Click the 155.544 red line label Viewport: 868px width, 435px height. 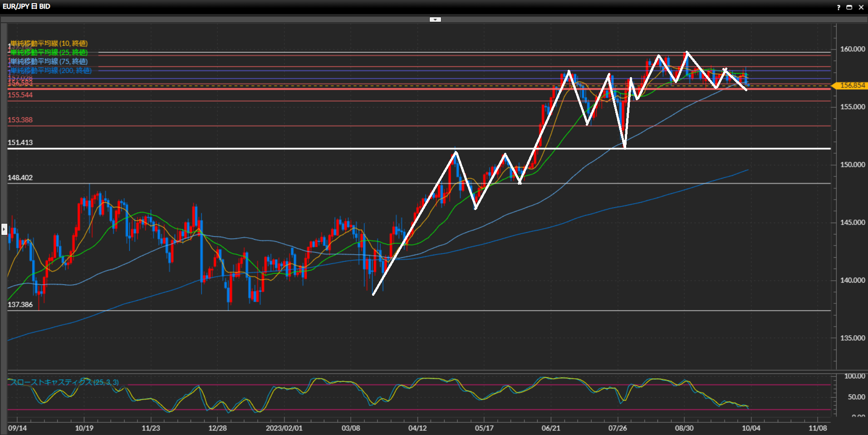(20, 95)
